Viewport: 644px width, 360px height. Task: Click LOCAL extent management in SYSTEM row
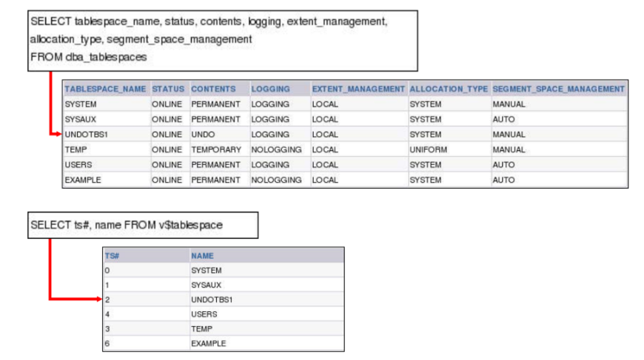coord(325,104)
